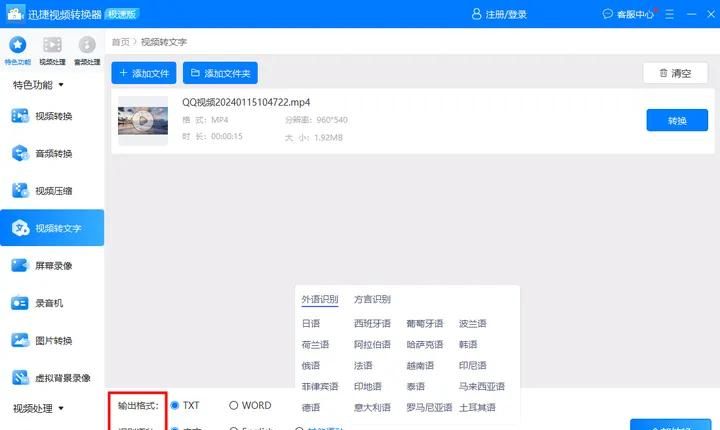
Task: Click the 客服中心 chat bubble icon
Action: [x=608, y=14]
